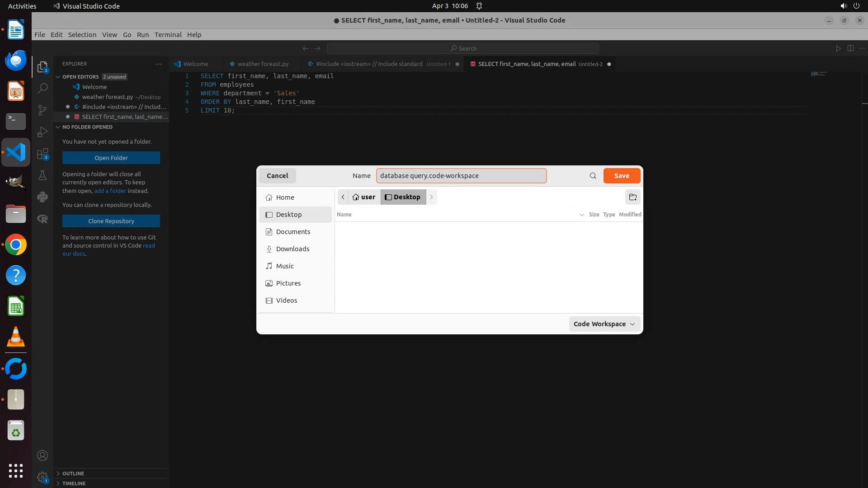Image resolution: width=868 pixels, height=488 pixels.
Task: Open the Testing flask icon
Action: point(42,175)
